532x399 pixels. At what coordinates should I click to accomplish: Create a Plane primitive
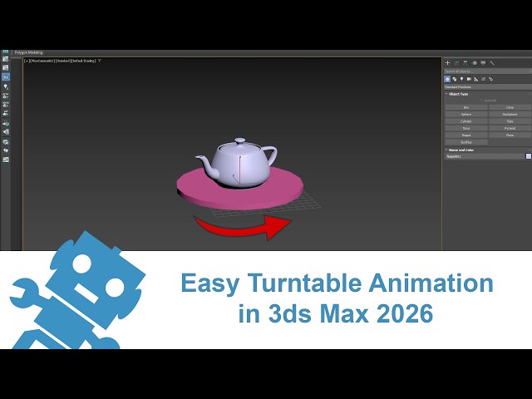510,135
